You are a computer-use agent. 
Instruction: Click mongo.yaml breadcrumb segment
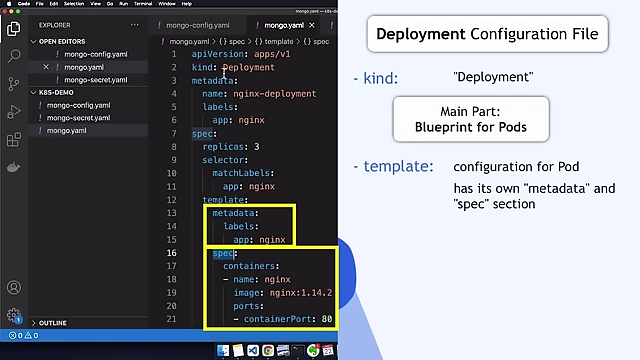coord(189,42)
